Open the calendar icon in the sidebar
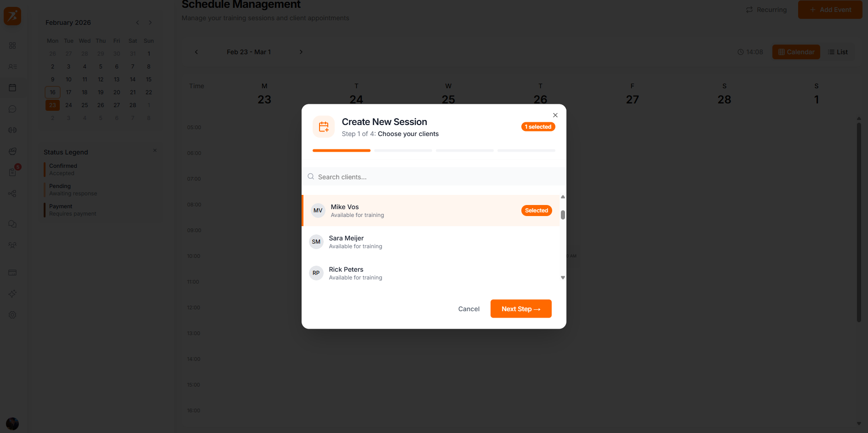Screen dimensions: 868x433 (12, 87)
